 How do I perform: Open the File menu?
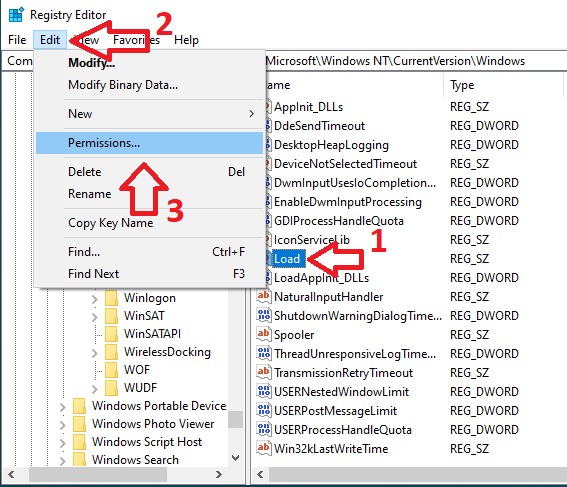pos(17,40)
